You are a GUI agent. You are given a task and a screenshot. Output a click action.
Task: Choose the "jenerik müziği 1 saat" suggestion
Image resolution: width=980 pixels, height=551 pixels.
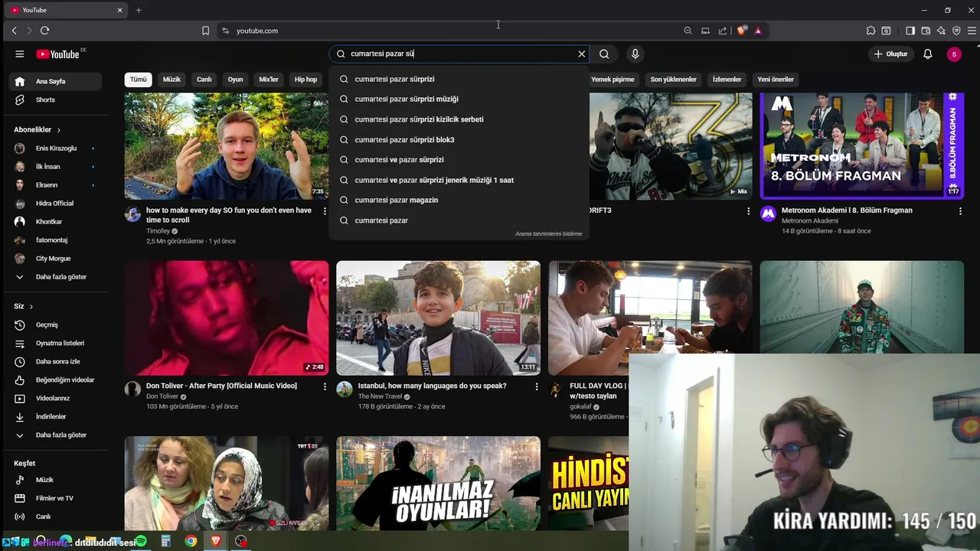coord(459,181)
